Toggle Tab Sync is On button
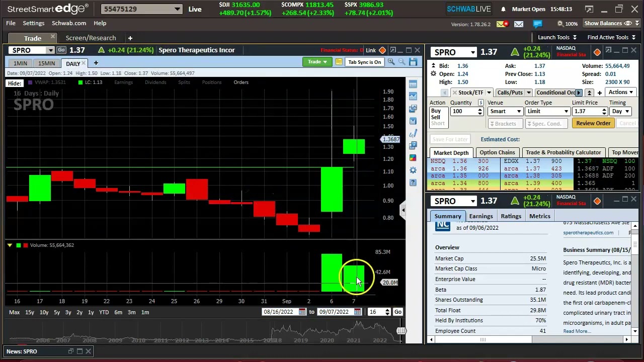 click(365, 62)
